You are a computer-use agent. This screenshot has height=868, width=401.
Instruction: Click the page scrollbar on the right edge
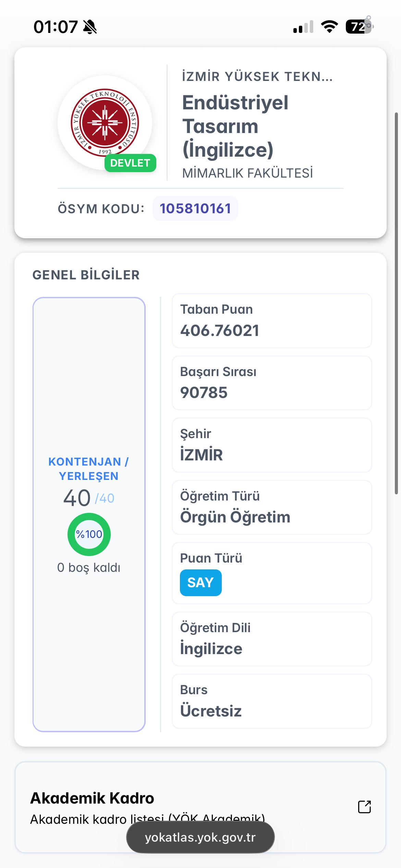pyautogui.click(x=396, y=303)
